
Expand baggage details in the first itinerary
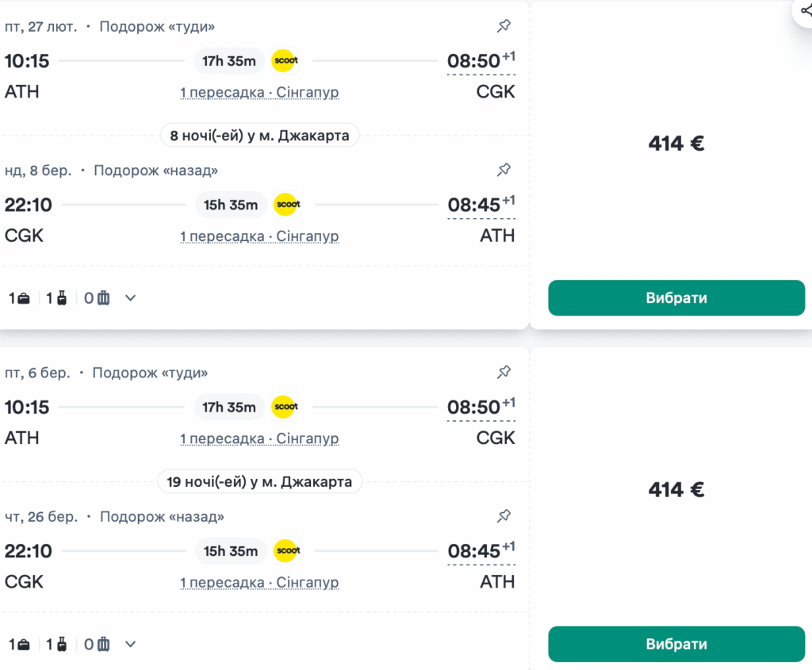(129, 297)
